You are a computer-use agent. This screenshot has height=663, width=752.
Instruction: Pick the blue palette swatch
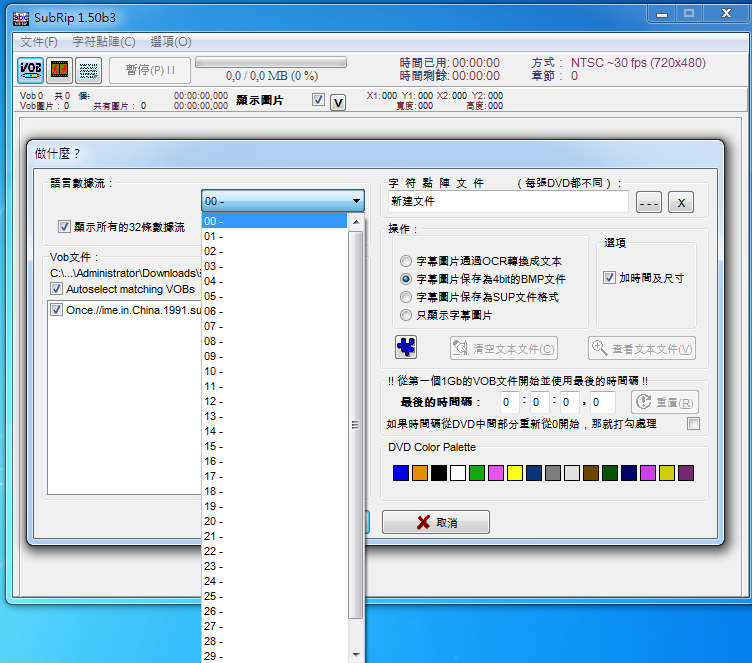pos(400,473)
